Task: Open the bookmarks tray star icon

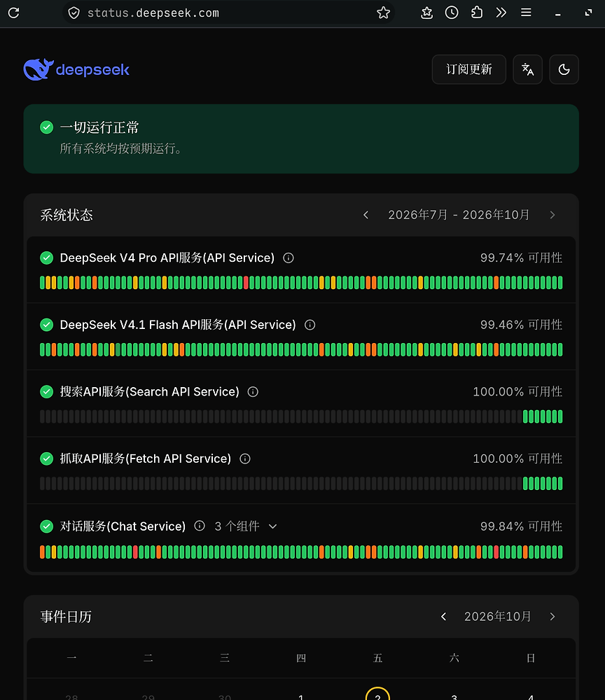Action: point(427,13)
